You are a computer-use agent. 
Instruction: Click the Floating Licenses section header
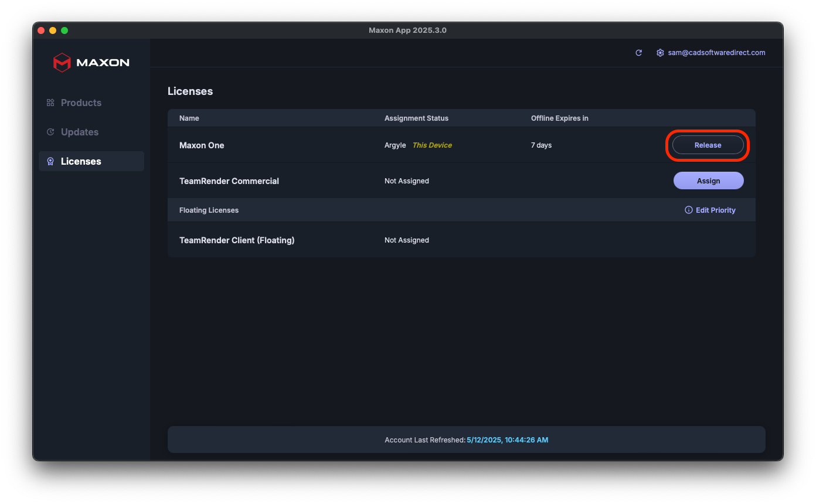[209, 210]
